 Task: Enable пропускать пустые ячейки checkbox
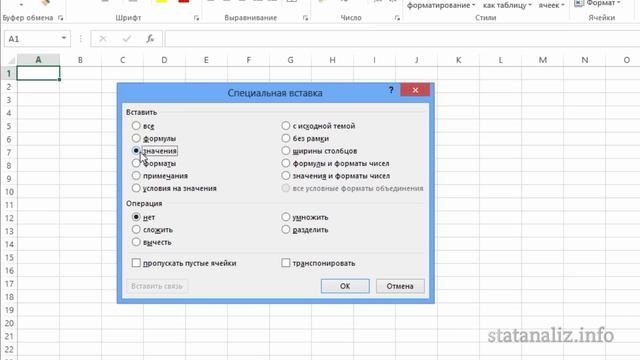[136, 263]
